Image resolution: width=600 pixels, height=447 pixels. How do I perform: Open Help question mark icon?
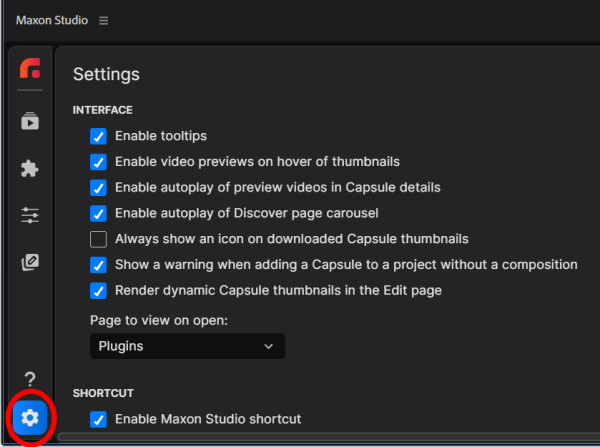tap(30, 379)
